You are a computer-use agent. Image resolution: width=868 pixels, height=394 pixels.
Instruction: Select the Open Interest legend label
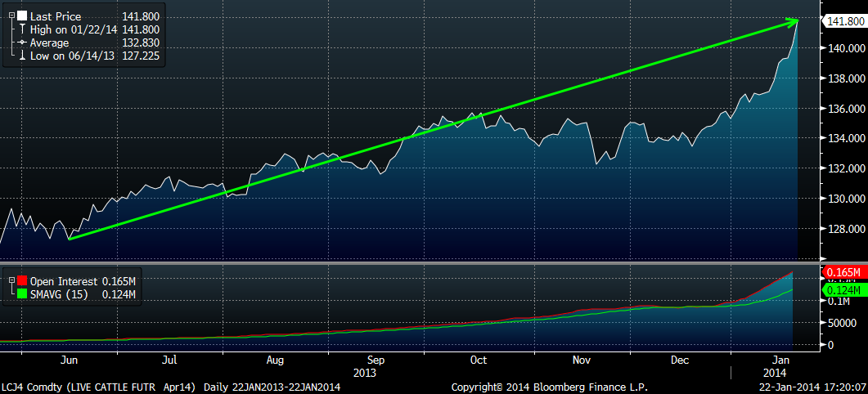click(64, 281)
